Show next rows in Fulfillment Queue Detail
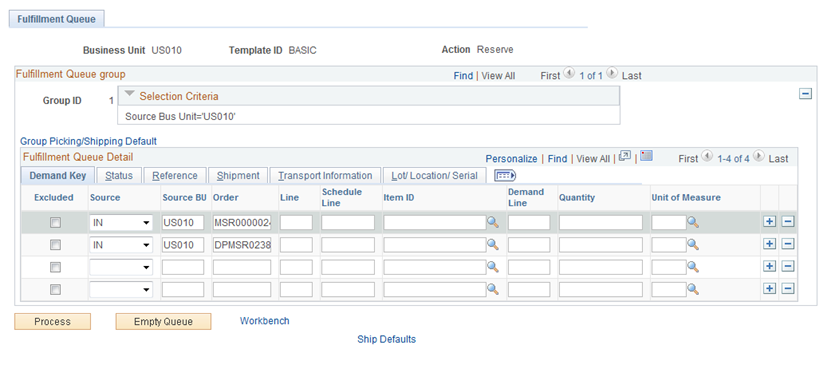Viewport: 830px width, 375px height. [x=759, y=156]
